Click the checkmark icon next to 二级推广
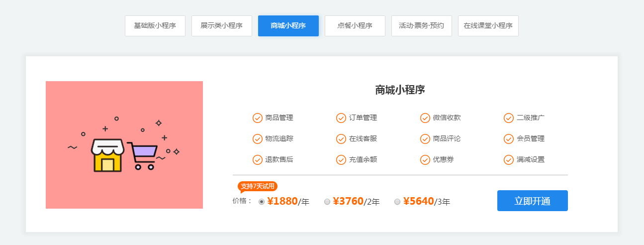The width and height of the screenshot is (644, 245). click(509, 118)
